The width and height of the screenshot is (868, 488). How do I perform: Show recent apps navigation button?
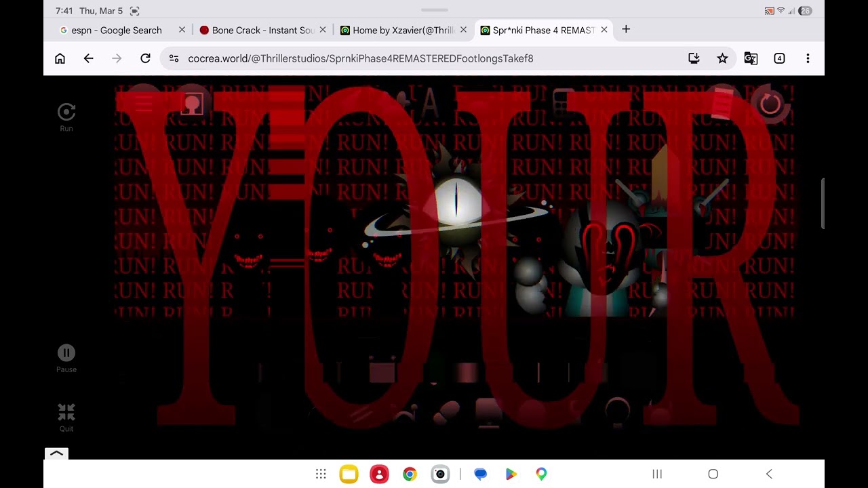[657, 474]
